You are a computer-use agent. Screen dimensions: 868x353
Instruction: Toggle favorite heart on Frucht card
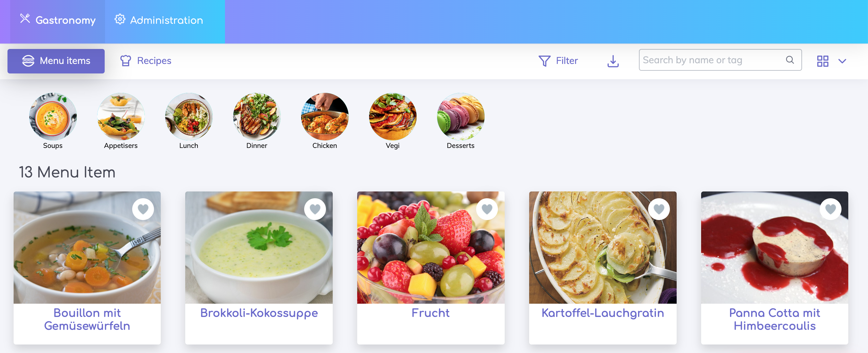(487, 209)
